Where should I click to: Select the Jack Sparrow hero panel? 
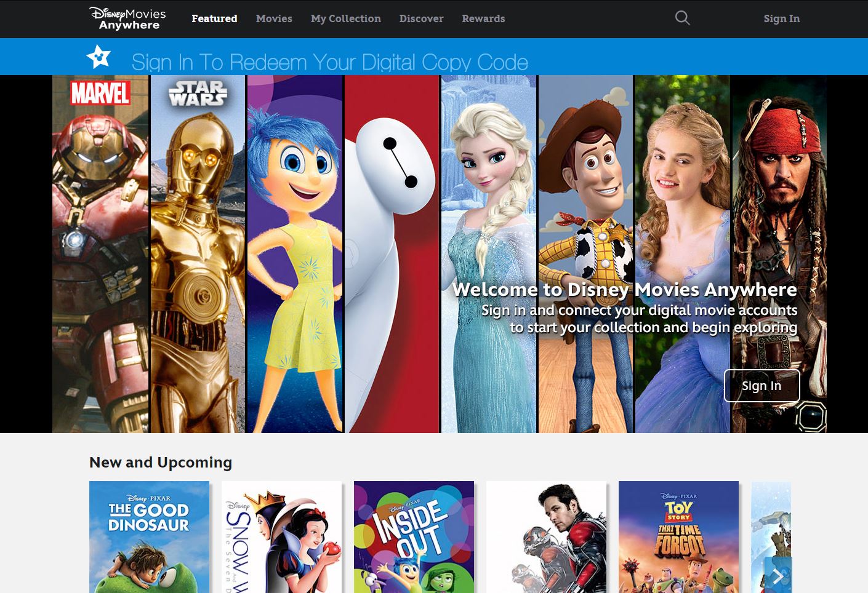pos(779,254)
